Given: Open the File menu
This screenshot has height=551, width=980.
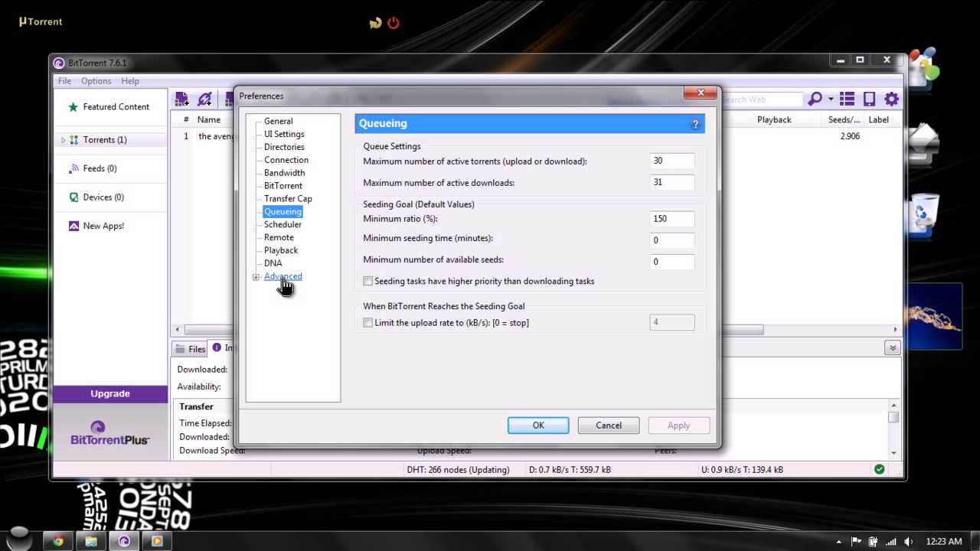Looking at the screenshot, I should click(x=64, y=81).
